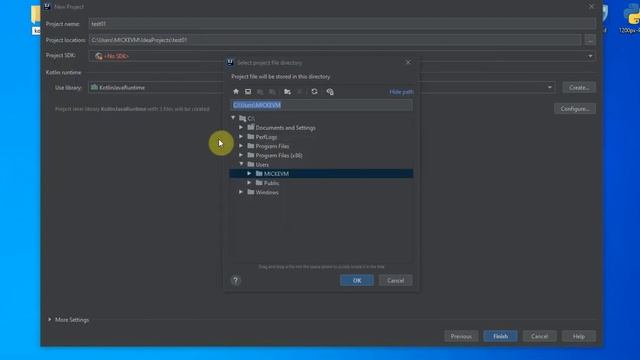Click the Hide path link
640x360 pixels.
pyautogui.click(x=401, y=92)
